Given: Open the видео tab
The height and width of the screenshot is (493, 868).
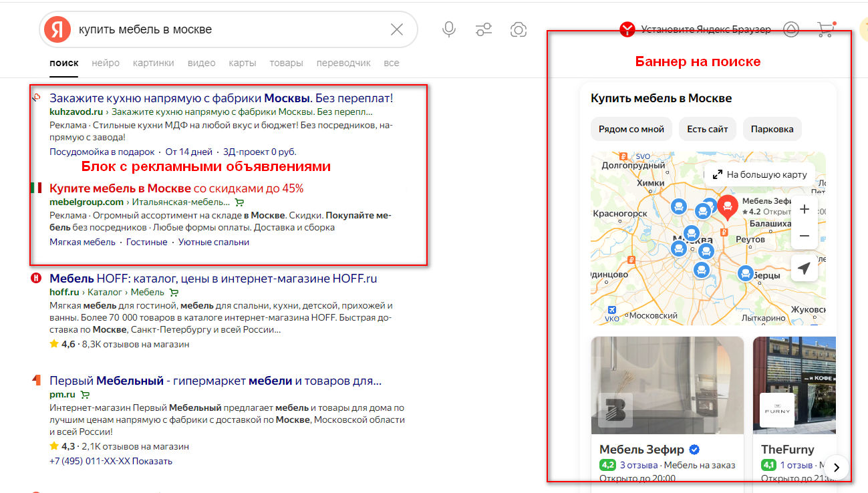Looking at the screenshot, I should pyautogui.click(x=202, y=63).
